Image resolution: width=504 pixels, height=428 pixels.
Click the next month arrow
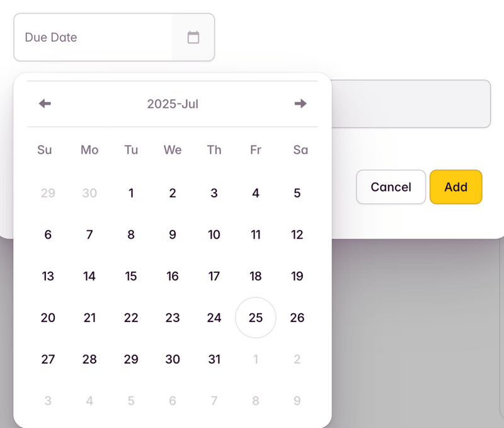point(301,103)
